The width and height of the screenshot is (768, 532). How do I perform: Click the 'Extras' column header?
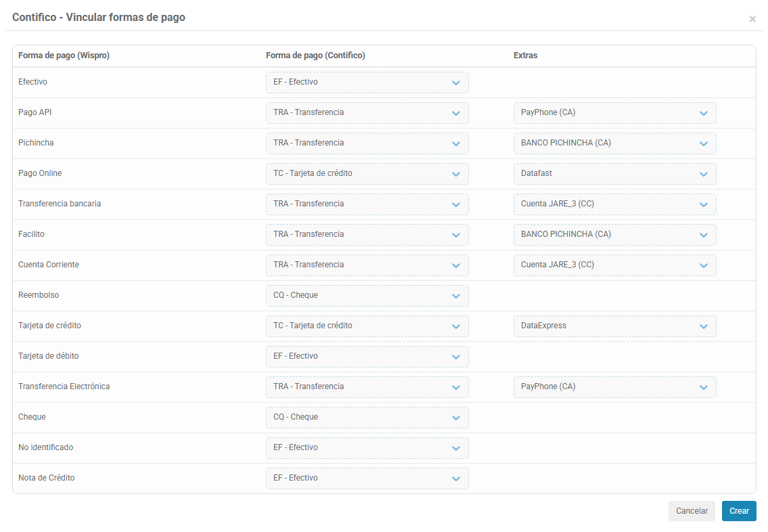pos(526,56)
